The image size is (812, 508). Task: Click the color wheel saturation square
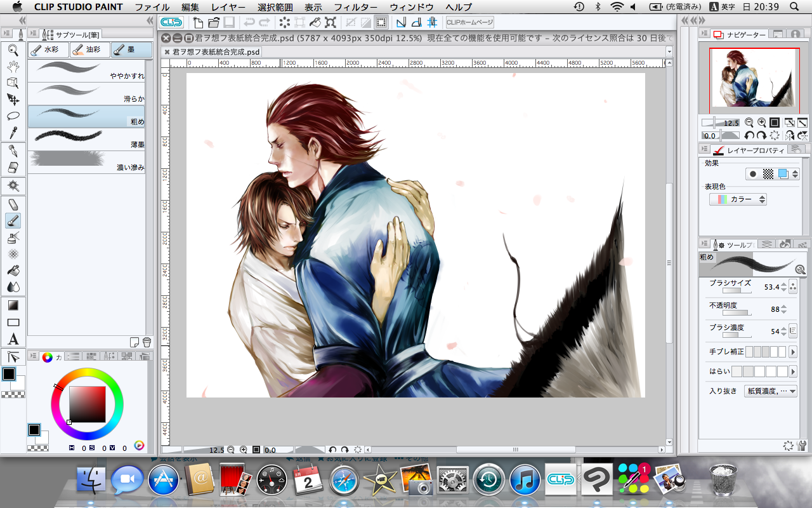click(87, 404)
